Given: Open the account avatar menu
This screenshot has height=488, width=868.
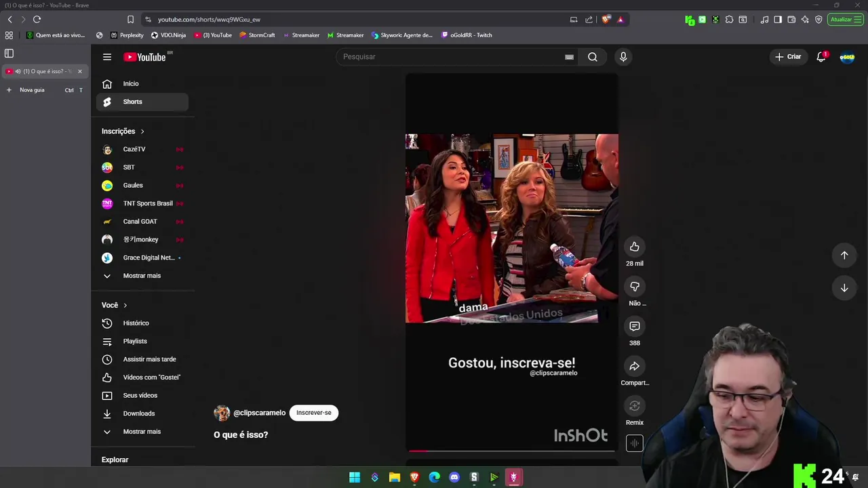Looking at the screenshot, I should pos(847,57).
